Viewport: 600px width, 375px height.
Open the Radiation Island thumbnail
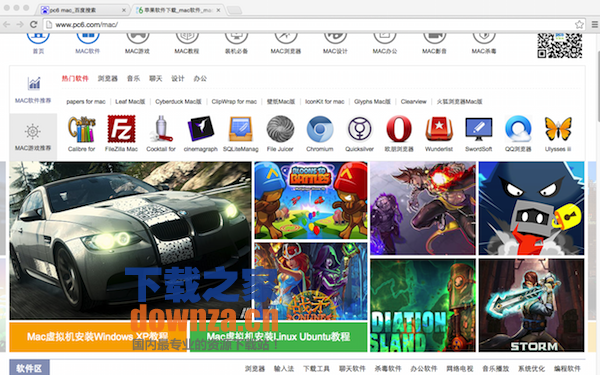423,305
